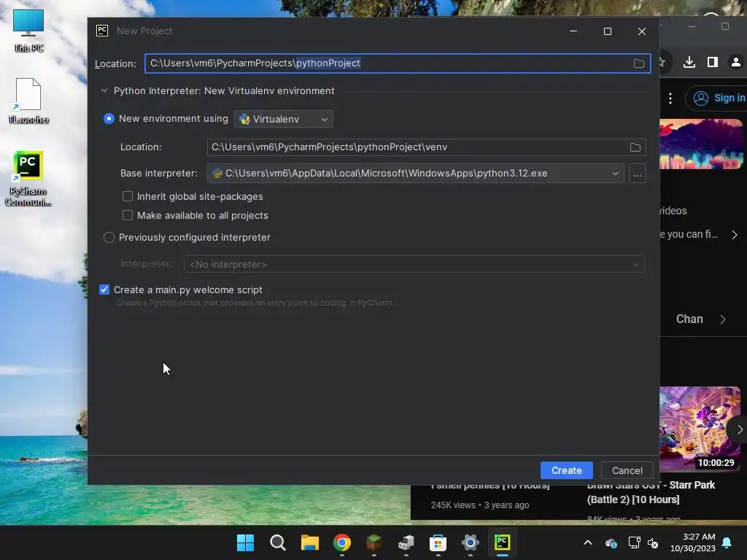Open Virtualenv environment type dropdown
Viewport: 747px width, 560px height.
point(284,119)
